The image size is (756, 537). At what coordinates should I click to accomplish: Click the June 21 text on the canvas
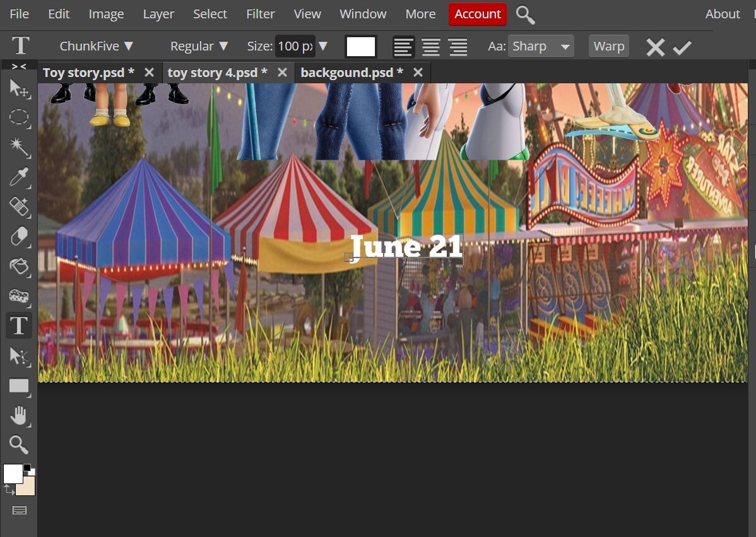click(x=407, y=247)
